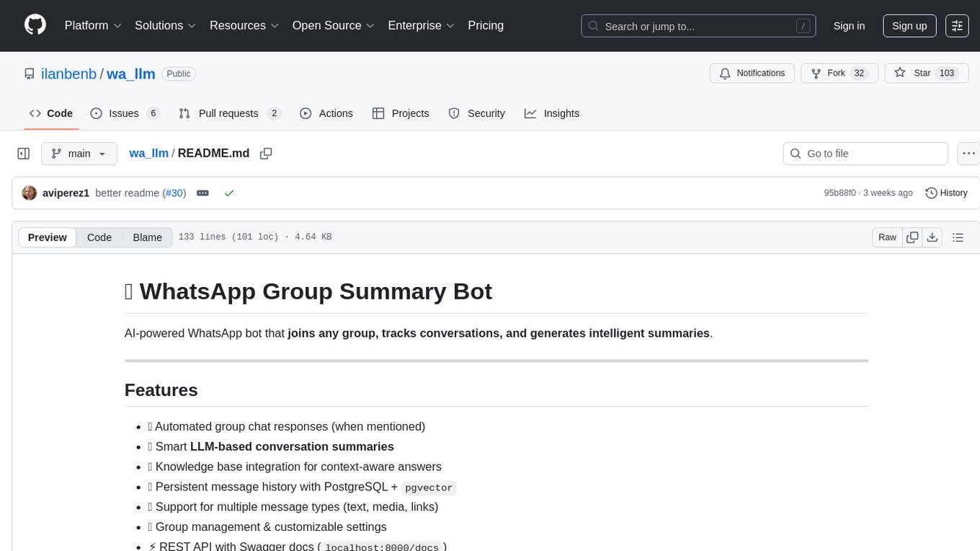Click the pgvector code text
Image resolution: width=980 pixels, height=551 pixels.
point(429,488)
